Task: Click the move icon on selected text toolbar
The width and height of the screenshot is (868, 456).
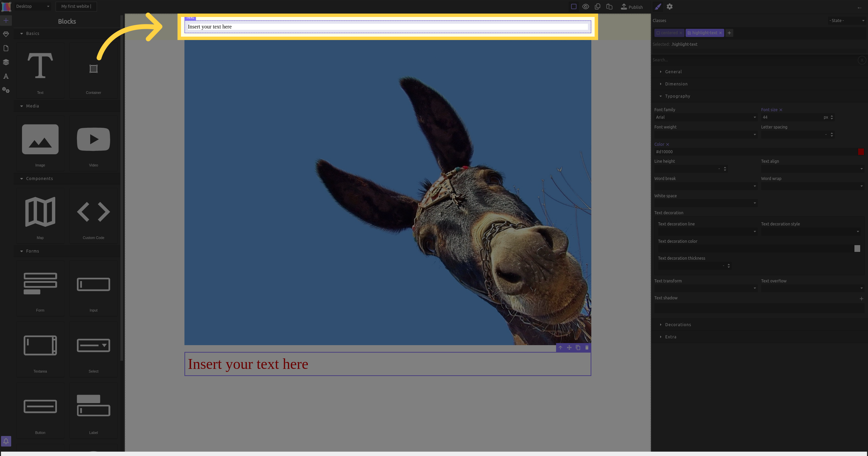Action: point(569,348)
